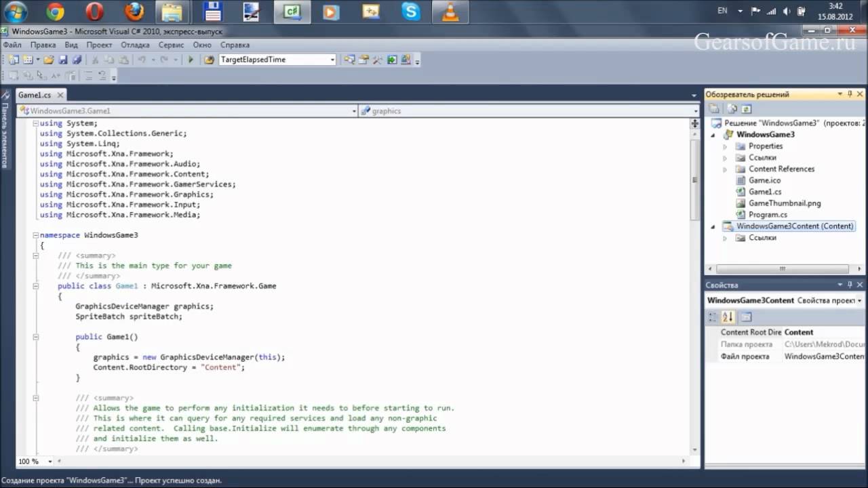
Task: Click the Paste toolbar icon
Action: tap(124, 60)
